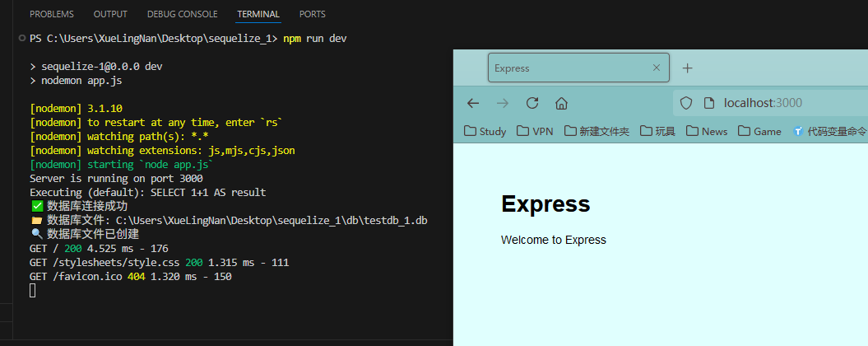
Task: Switch to the PROBLEMS panel tab
Action: coord(52,15)
